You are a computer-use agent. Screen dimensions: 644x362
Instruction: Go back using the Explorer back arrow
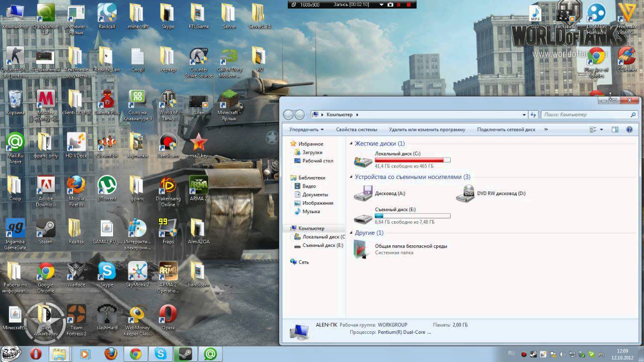(x=288, y=115)
